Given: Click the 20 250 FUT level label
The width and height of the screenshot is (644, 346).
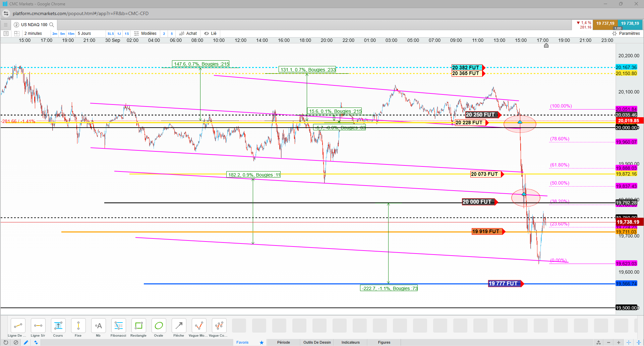Looking at the screenshot, I should click(x=483, y=115).
